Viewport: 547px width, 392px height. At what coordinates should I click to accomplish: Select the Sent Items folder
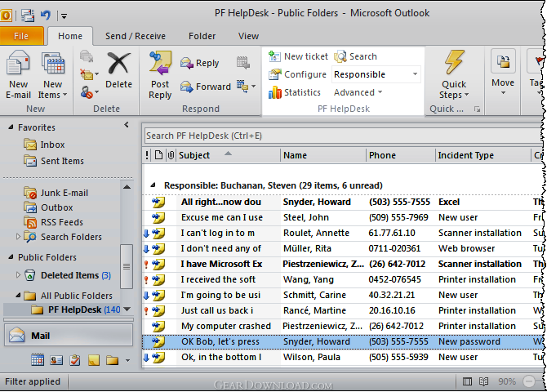coord(54,161)
